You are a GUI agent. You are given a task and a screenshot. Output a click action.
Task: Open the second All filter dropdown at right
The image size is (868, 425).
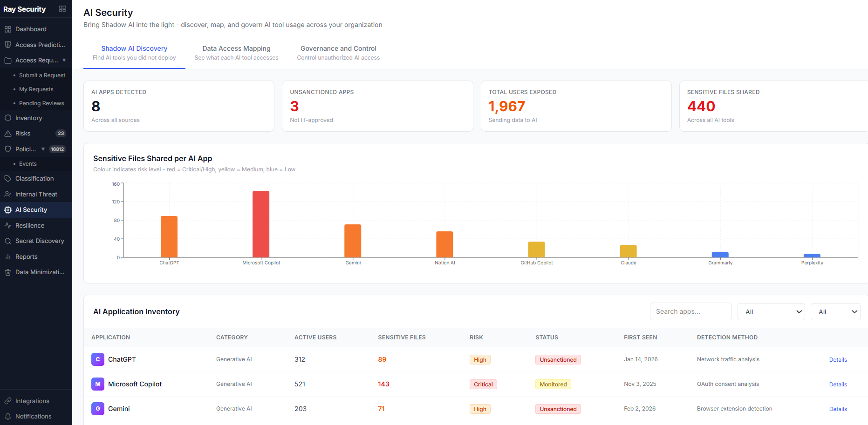836,312
